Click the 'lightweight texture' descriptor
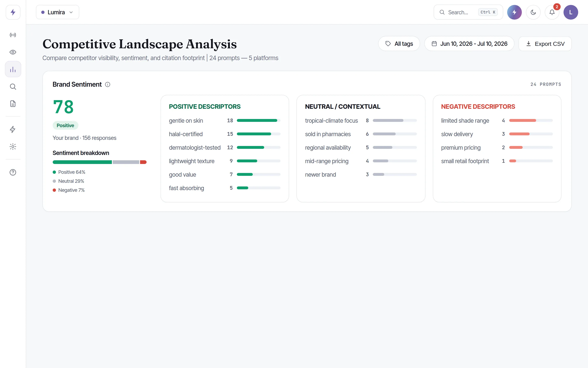The width and height of the screenshot is (588, 368). (192, 161)
